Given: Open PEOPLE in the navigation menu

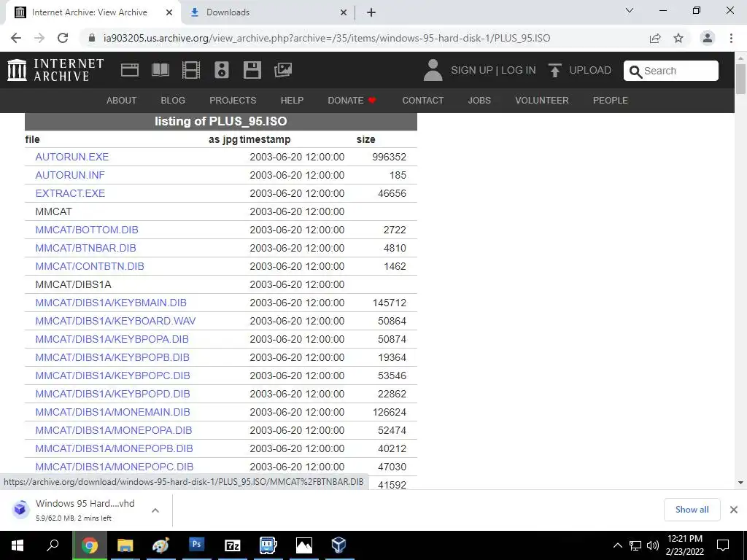Looking at the screenshot, I should (611, 101).
